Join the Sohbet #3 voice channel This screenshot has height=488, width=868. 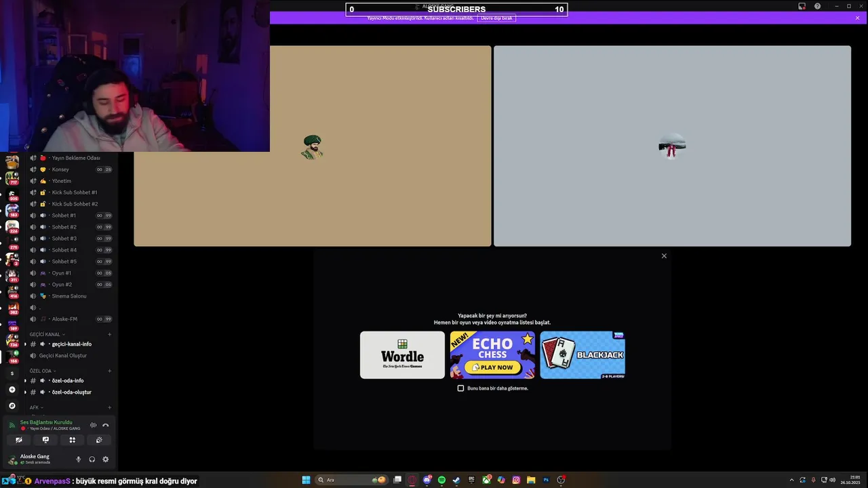click(x=71, y=239)
